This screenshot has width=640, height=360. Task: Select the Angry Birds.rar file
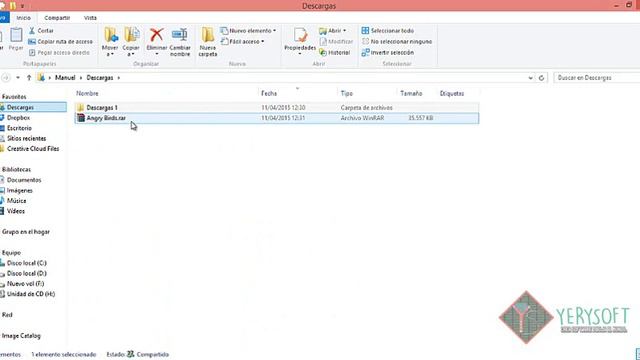coord(277,118)
